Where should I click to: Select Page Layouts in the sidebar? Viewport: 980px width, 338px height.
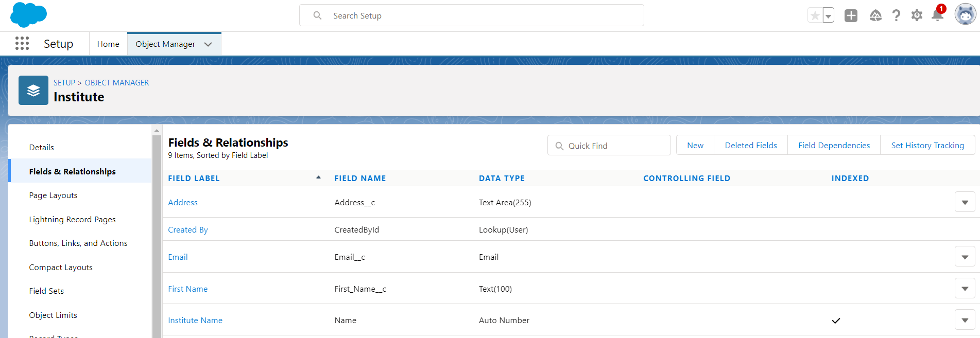(x=53, y=195)
